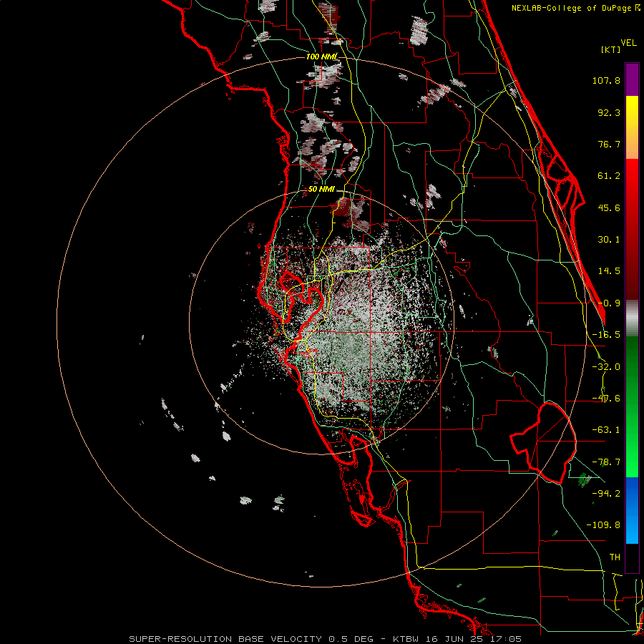
Task: Select the 14.5 knot scale value
Action: [609, 271]
